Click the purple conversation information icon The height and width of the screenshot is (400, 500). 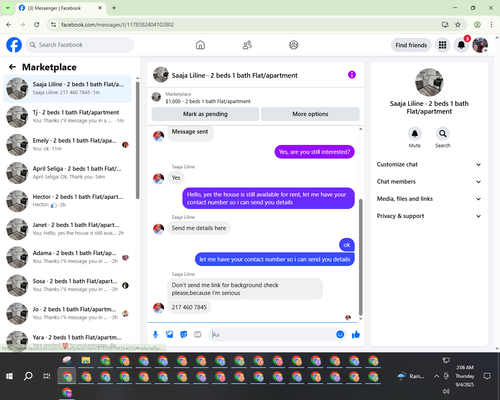coord(352,75)
